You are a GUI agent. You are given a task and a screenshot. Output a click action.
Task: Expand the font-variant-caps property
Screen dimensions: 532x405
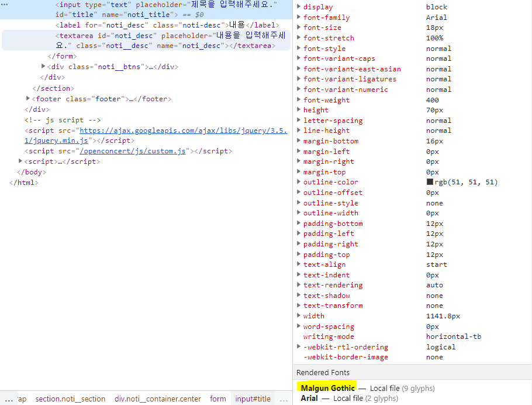tap(299, 58)
